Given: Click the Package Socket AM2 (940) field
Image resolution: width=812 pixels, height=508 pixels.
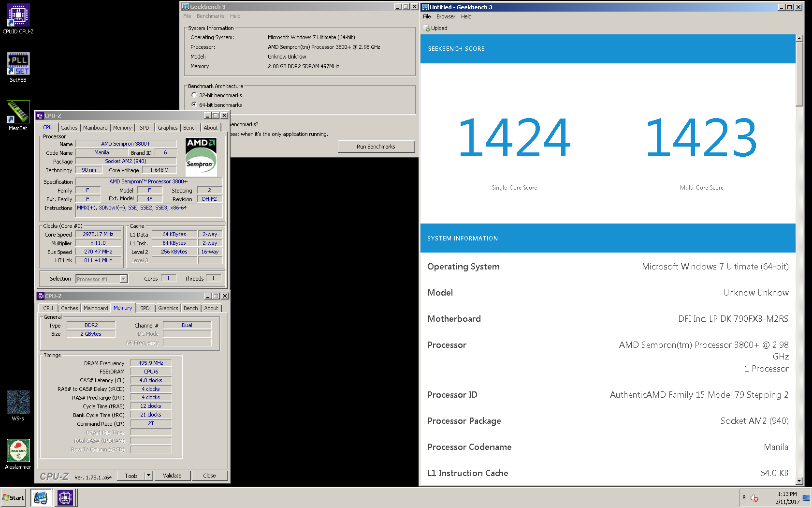Looking at the screenshot, I should 126,161.
